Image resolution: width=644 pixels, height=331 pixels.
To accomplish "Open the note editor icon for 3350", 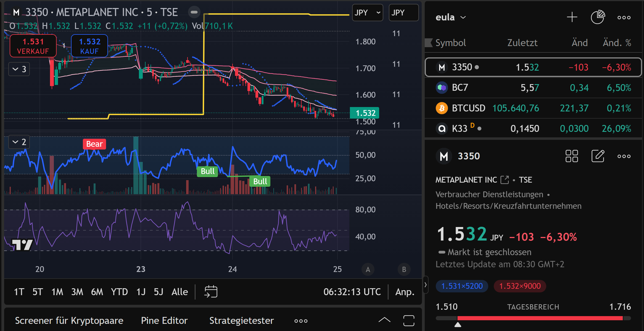I will [598, 156].
